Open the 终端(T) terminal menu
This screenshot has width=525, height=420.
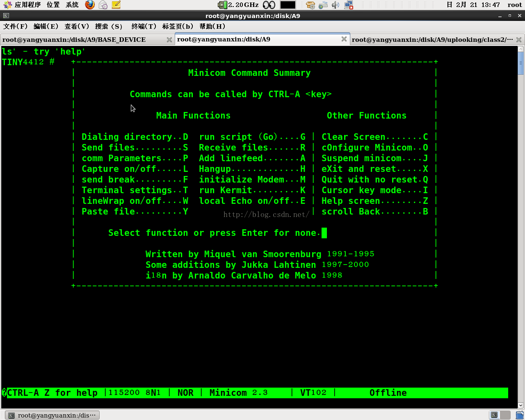click(x=144, y=26)
